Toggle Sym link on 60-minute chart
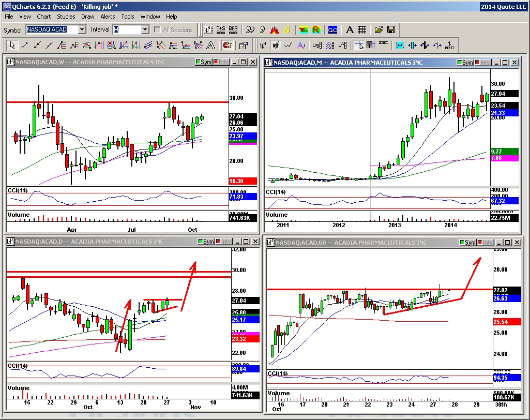 click(468, 243)
